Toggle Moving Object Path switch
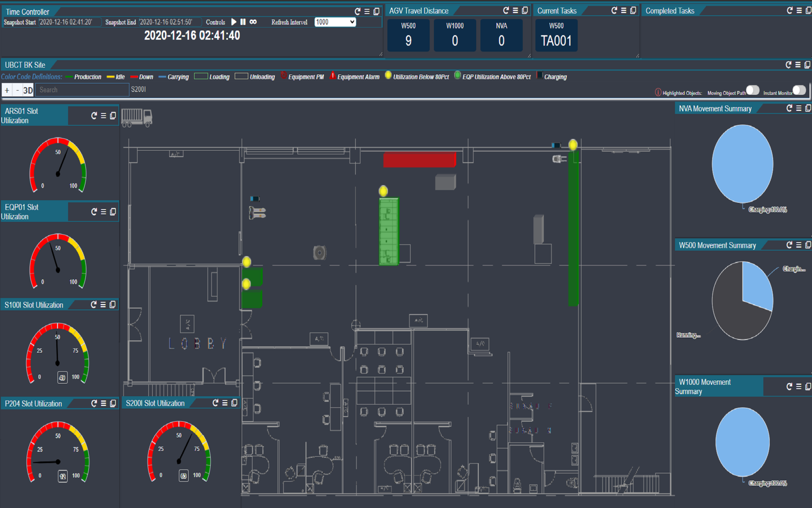812x508 pixels. coord(752,91)
